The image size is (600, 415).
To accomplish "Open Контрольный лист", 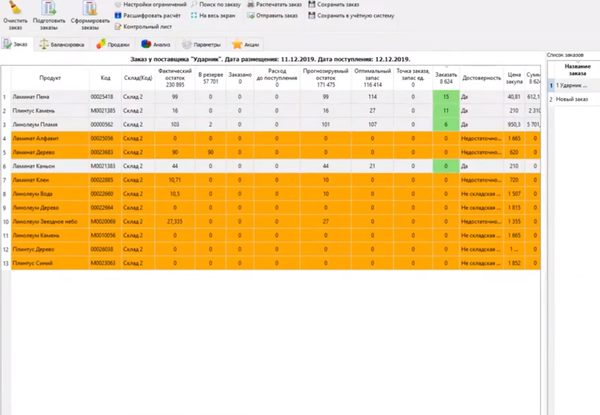I will 143,26.
